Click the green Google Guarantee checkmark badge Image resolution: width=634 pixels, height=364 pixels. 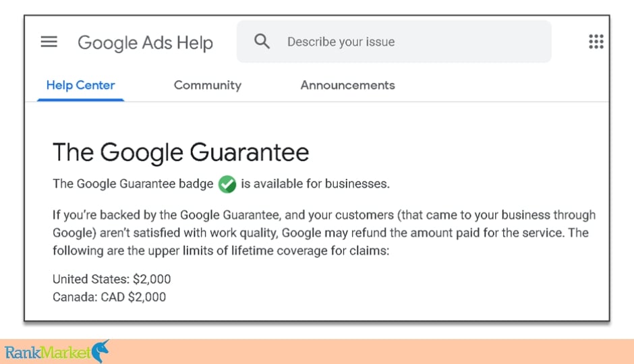[227, 184]
